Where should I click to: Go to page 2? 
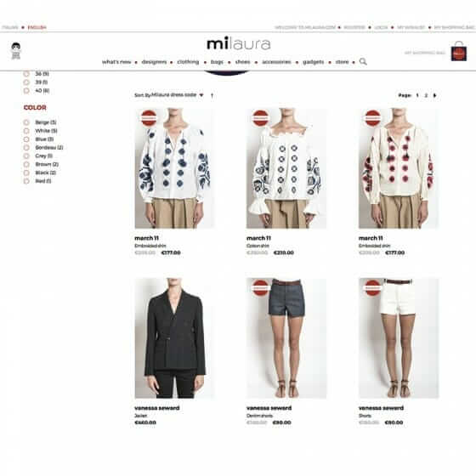click(426, 95)
